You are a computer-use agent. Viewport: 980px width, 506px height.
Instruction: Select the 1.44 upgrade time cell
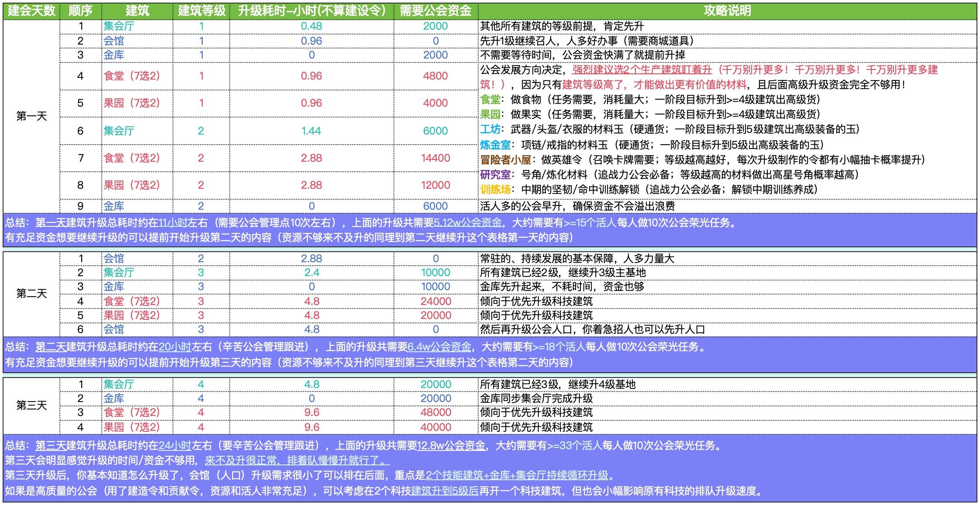(x=311, y=131)
